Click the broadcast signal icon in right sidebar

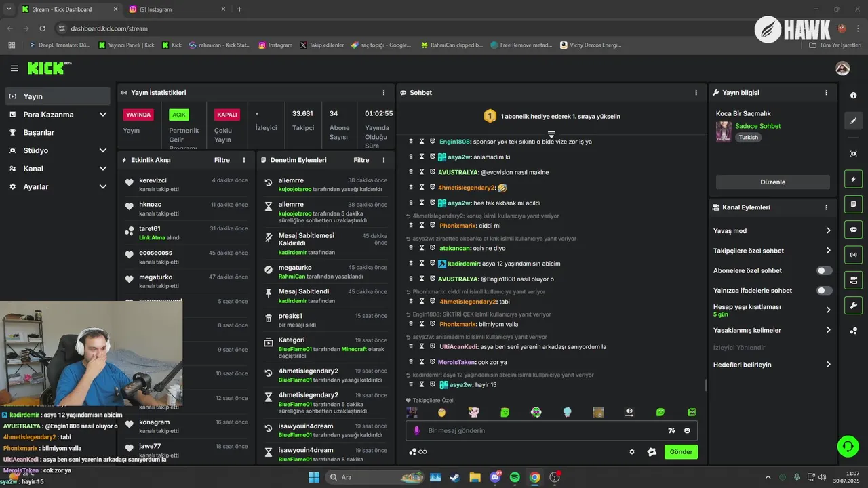[853, 255]
